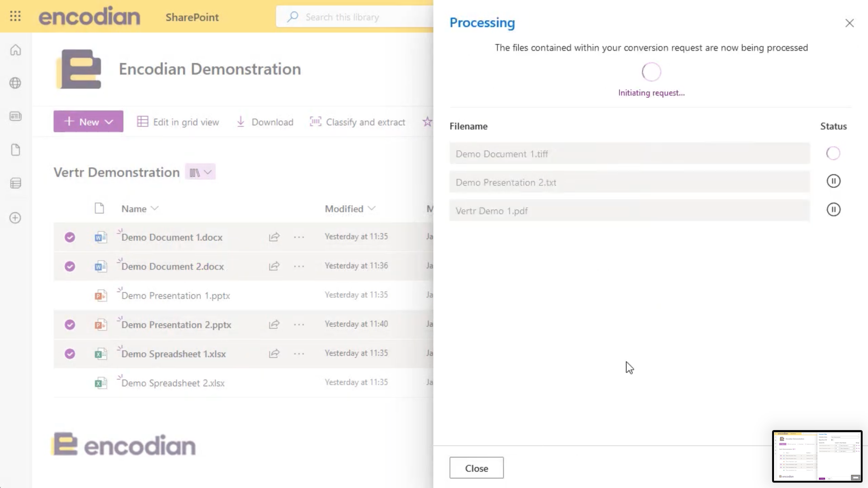868x488 pixels.
Task: Click the Demo Document 1.tiff filename field
Action: coord(629,154)
